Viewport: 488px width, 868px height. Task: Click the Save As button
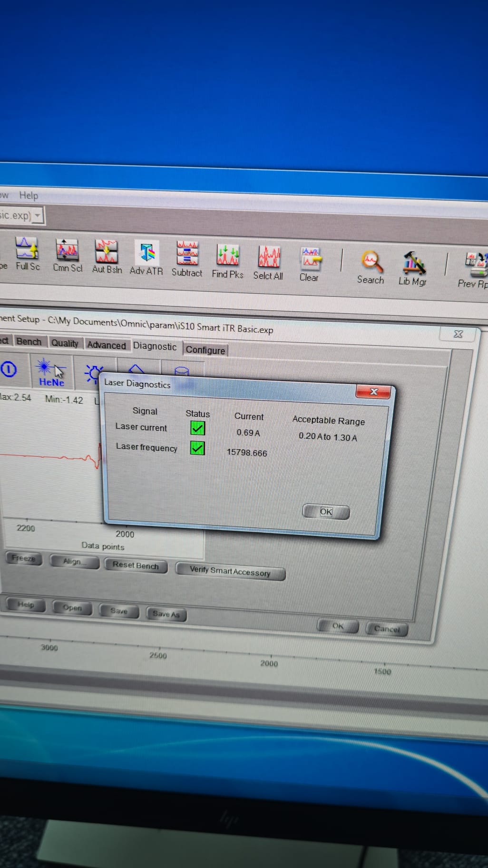166,614
